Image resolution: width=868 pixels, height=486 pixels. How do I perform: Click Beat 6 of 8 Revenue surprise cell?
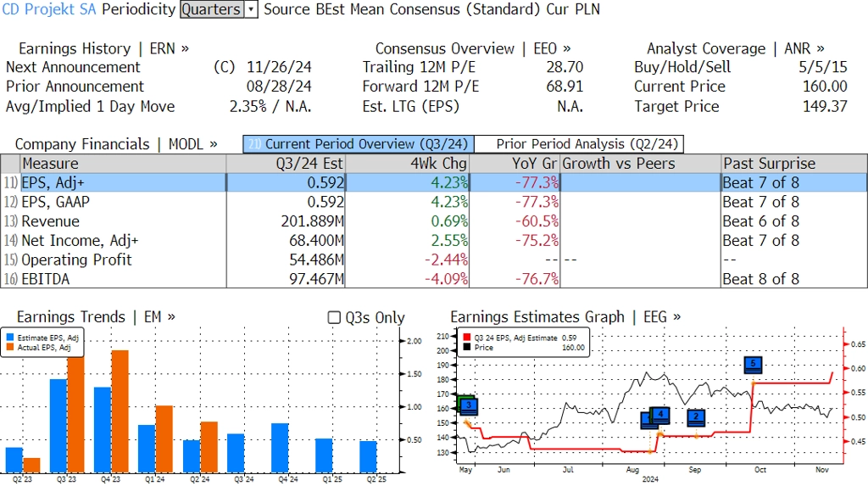pos(794,221)
